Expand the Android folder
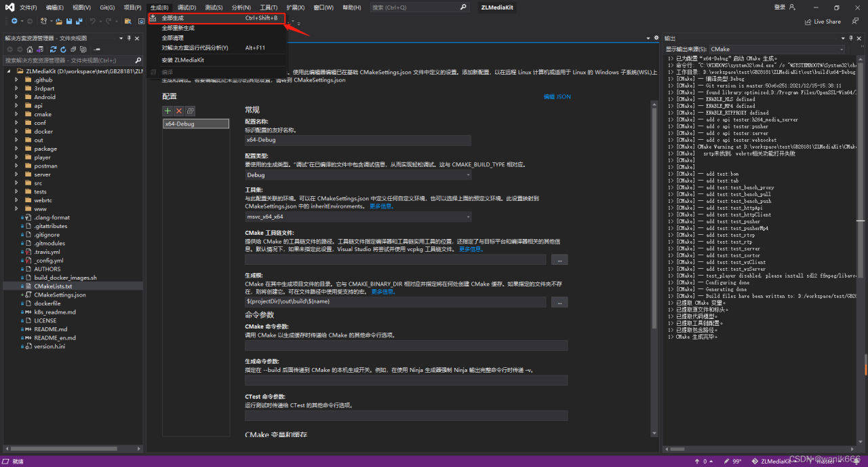 (17, 97)
